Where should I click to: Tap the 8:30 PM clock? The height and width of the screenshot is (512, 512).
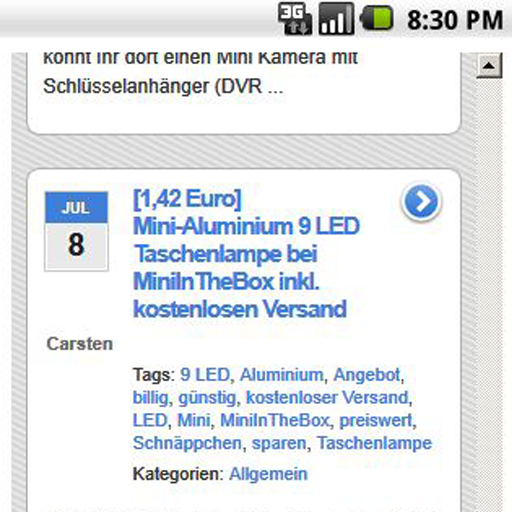[455, 20]
